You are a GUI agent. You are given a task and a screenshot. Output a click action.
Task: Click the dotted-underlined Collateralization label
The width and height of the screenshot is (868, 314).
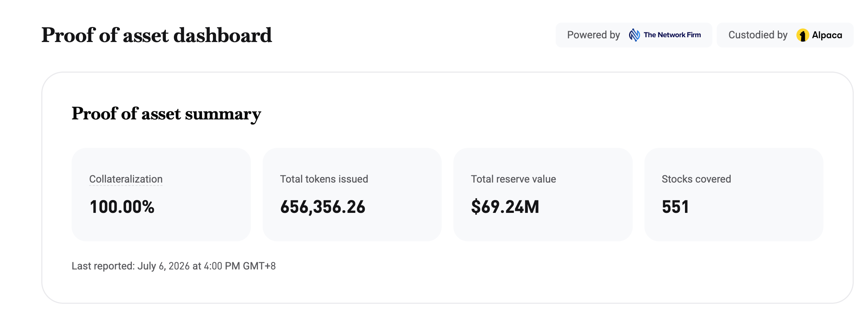[126, 179]
